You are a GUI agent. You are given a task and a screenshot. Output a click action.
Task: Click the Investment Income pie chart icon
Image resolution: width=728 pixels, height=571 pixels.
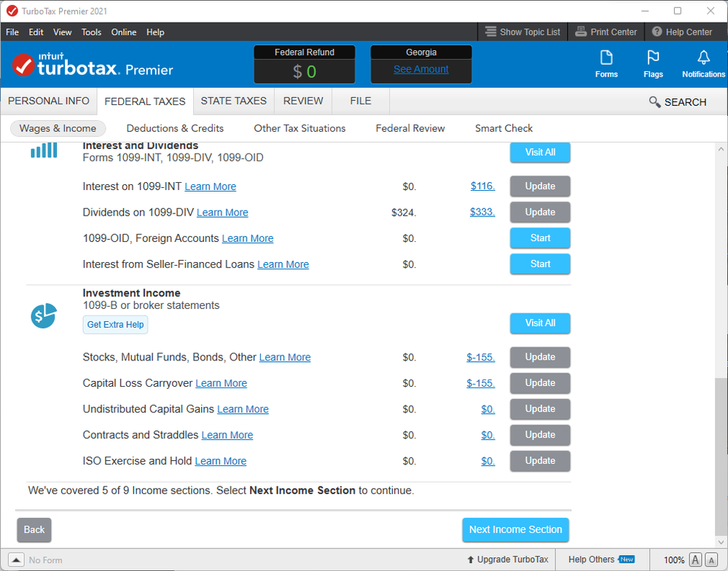point(44,316)
